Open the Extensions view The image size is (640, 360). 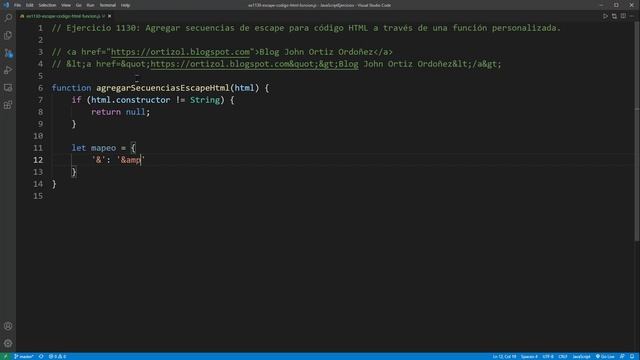click(x=8, y=105)
